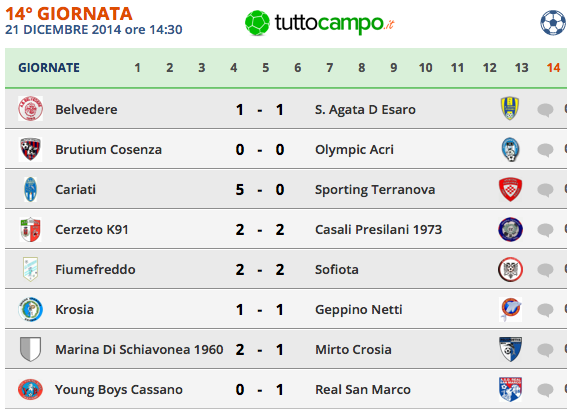Click the Belvedere team crest
Viewport: 567px width, 409px height.
[30, 108]
